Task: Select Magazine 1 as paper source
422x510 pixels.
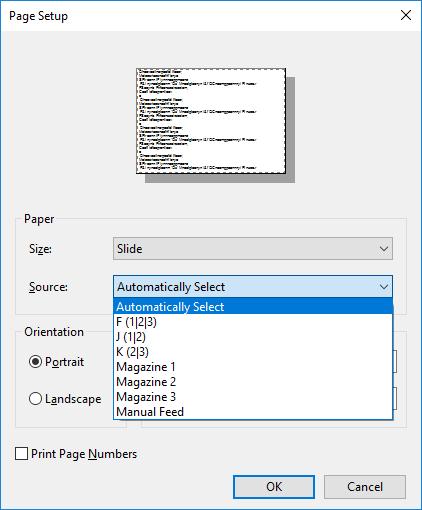Action: [x=253, y=367]
